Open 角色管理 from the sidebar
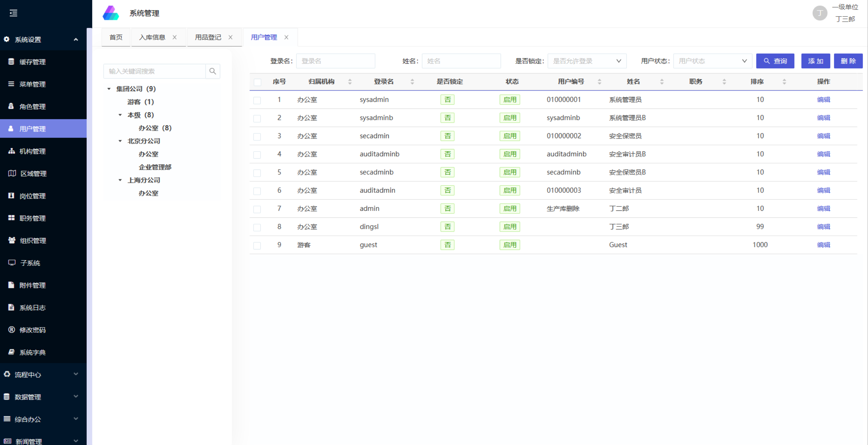This screenshot has height=445, width=868. point(32,107)
